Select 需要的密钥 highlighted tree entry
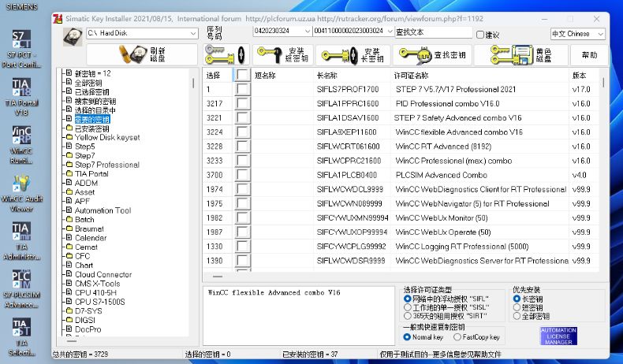This screenshot has width=623, height=364. [x=92, y=119]
